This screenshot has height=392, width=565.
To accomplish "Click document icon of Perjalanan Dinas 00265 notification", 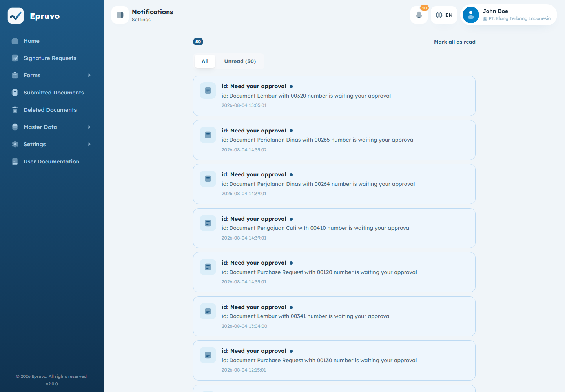I will [208, 135].
